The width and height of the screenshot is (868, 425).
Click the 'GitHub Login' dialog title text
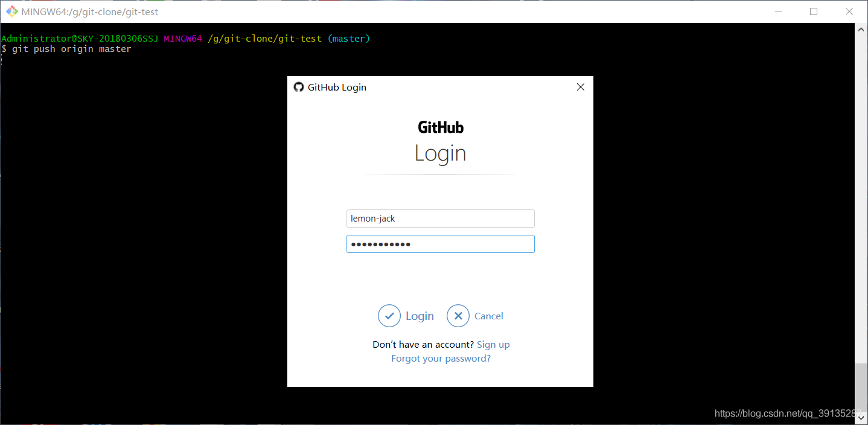click(x=337, y=87)
